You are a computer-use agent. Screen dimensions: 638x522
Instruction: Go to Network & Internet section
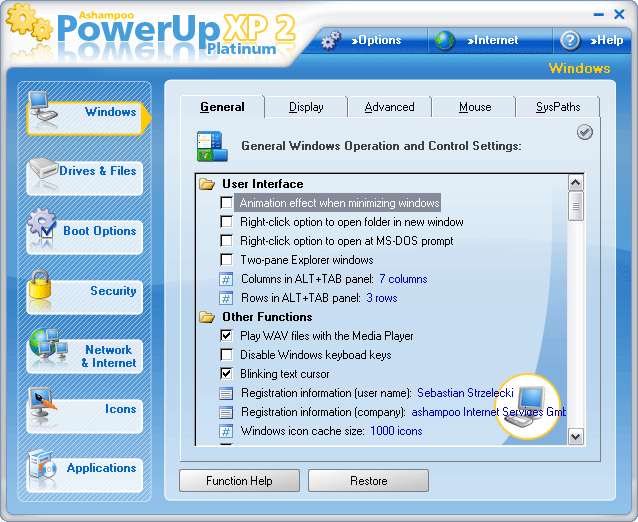click(x=85, y=356)
